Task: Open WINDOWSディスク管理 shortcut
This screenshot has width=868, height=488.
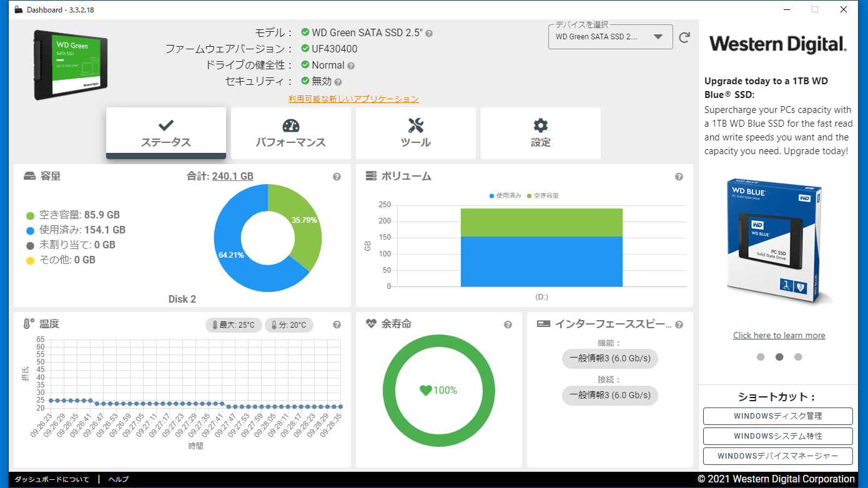Action: pyautogui.click(x=778, y=416)
